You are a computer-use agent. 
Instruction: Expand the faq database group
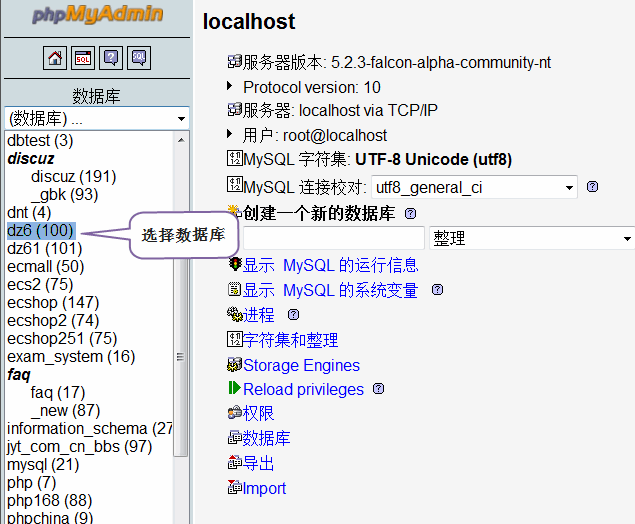click(19, 375)
